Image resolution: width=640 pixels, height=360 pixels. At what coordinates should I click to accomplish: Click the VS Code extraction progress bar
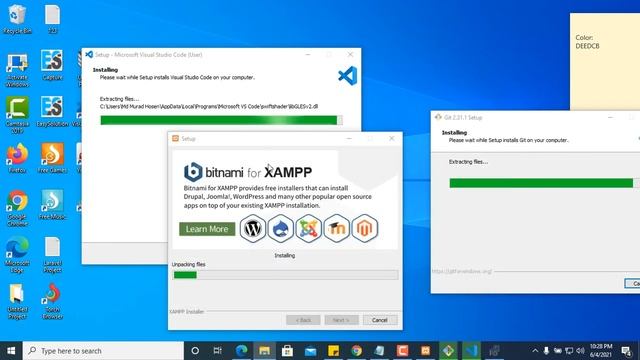[221, 120]
